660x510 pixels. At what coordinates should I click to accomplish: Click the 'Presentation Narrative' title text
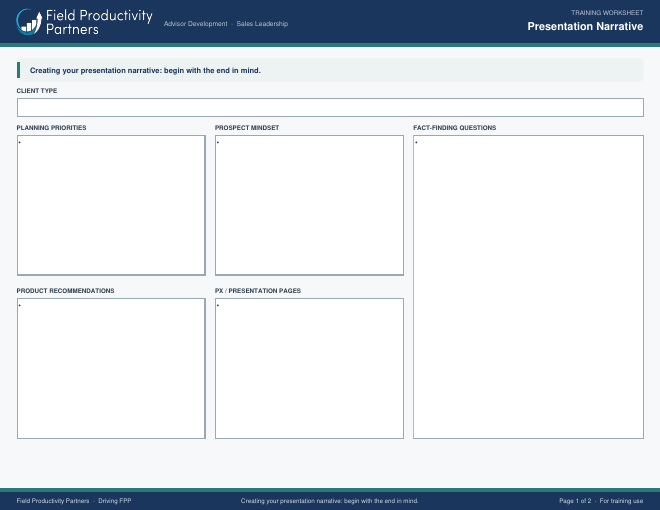pyautogui.click(x=585, y=27)
